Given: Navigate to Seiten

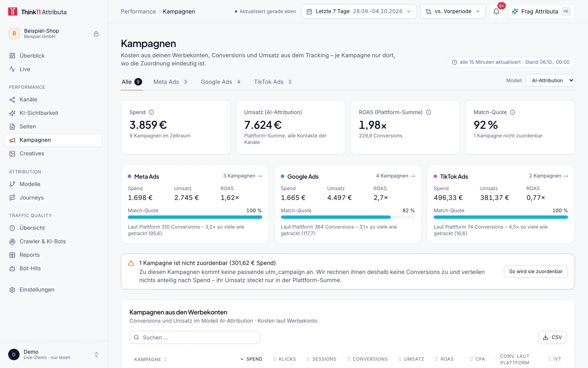Looking at the screenshot, I should click(53, 127).
